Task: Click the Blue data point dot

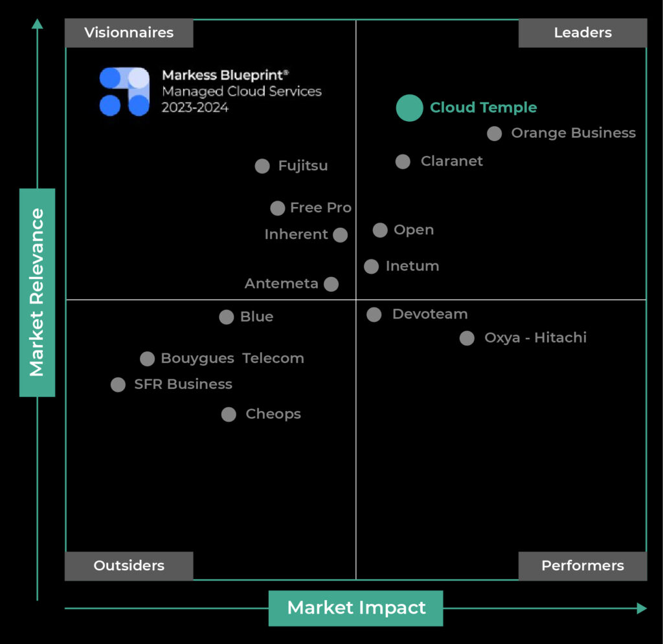Action: click(226, 317)
